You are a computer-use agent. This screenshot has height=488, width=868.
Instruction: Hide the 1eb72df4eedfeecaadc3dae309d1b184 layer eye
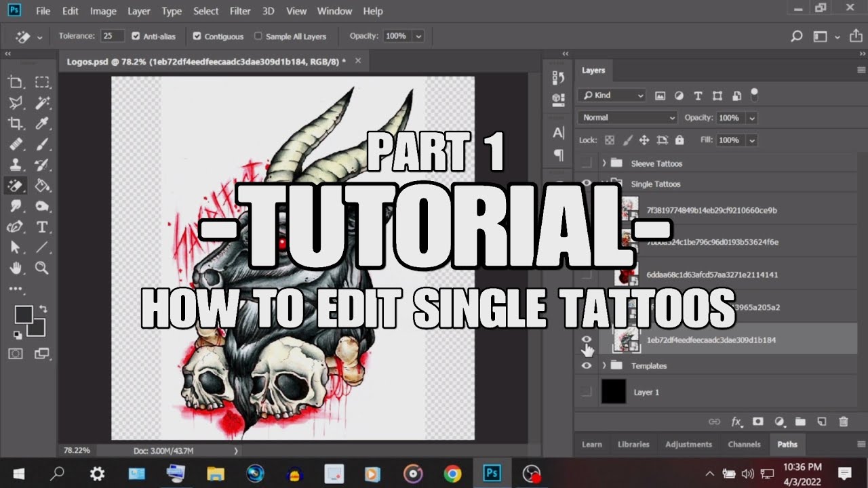(587, 340)
